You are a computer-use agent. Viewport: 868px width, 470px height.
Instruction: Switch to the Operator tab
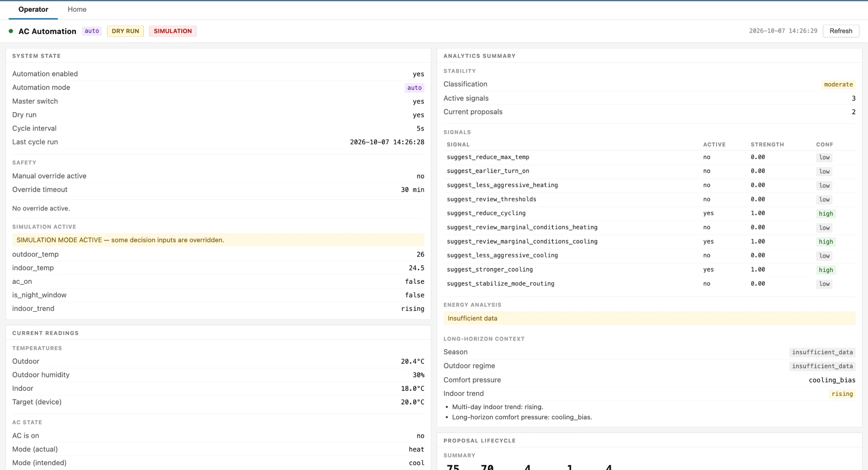[x=33, y=9]
